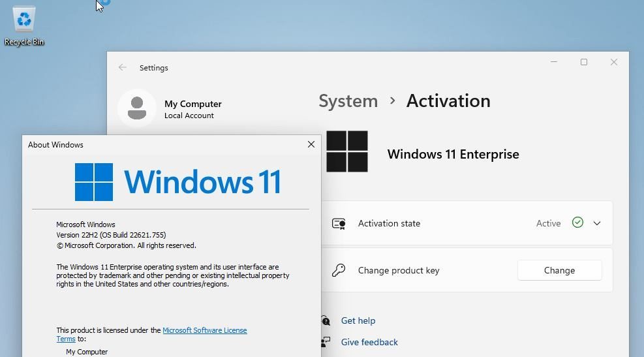Click the About Windows title text
This screenshot has width=644, height=357.
[x=55, y=145]
